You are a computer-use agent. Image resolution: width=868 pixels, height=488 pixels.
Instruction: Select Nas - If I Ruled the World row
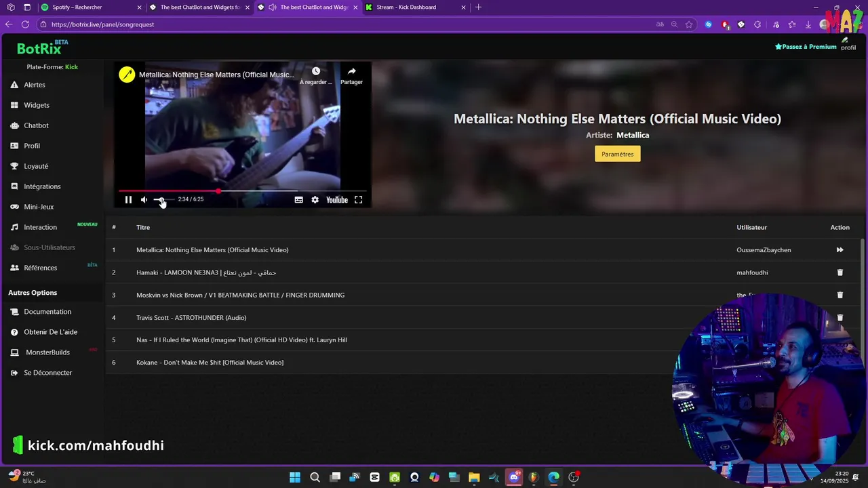pyautogui.click(x=483, y=340)
